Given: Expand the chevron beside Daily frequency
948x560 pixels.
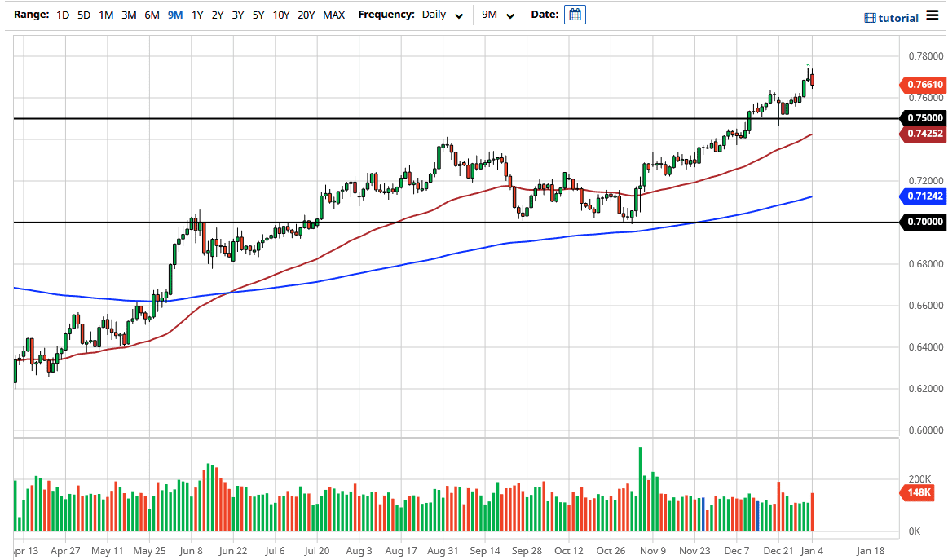Looking at the screenshot, I should coord(458,15).
